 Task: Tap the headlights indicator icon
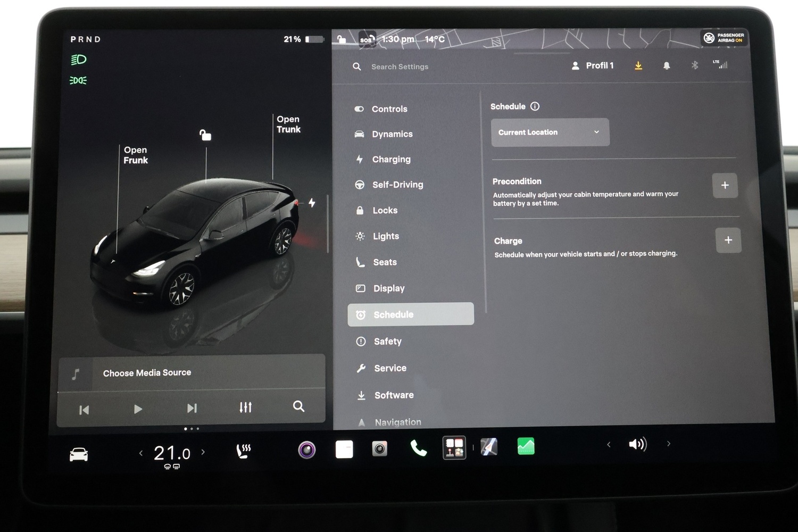point(78,60)
